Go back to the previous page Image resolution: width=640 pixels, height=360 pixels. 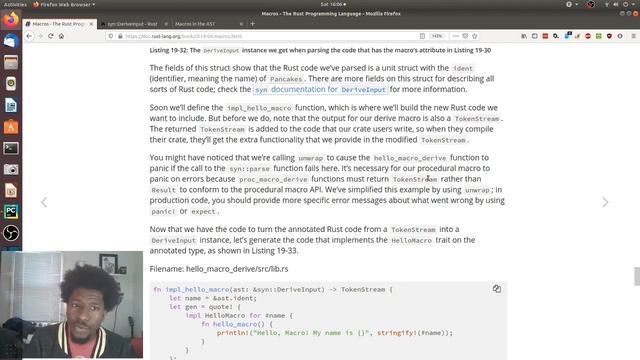(x=29, y=36)
